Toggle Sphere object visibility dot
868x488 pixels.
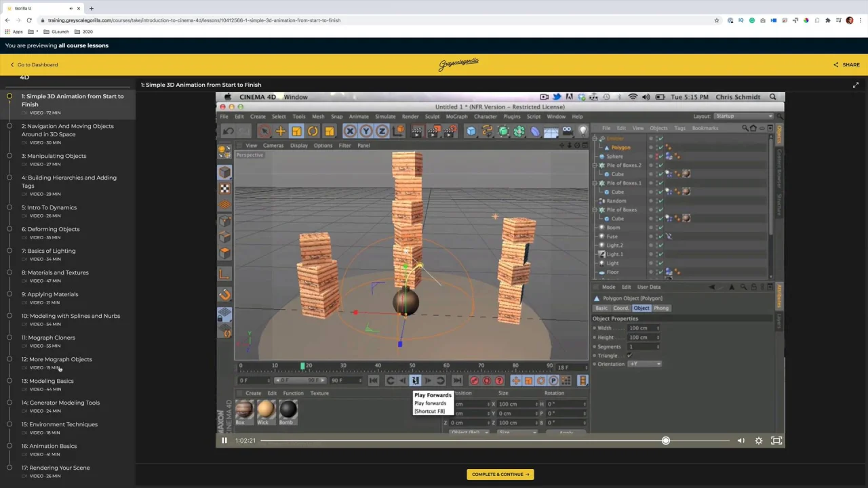click(651, 157)
